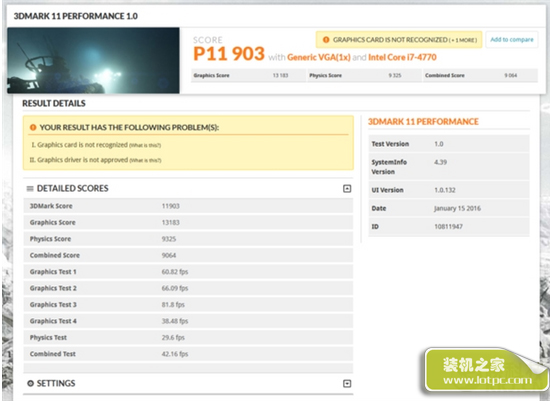
Task: Expand the Settings section
Action: [347, 384]
